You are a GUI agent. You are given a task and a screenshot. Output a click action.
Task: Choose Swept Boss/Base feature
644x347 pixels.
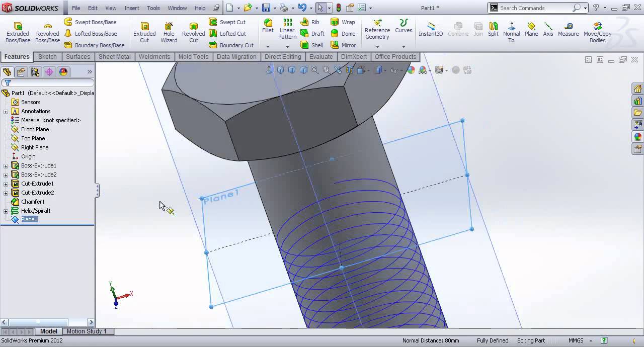[x=90, y=22]
